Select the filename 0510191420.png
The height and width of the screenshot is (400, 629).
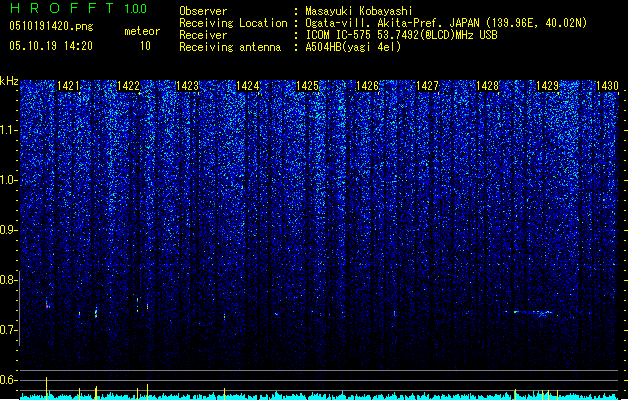pos(51,27)
